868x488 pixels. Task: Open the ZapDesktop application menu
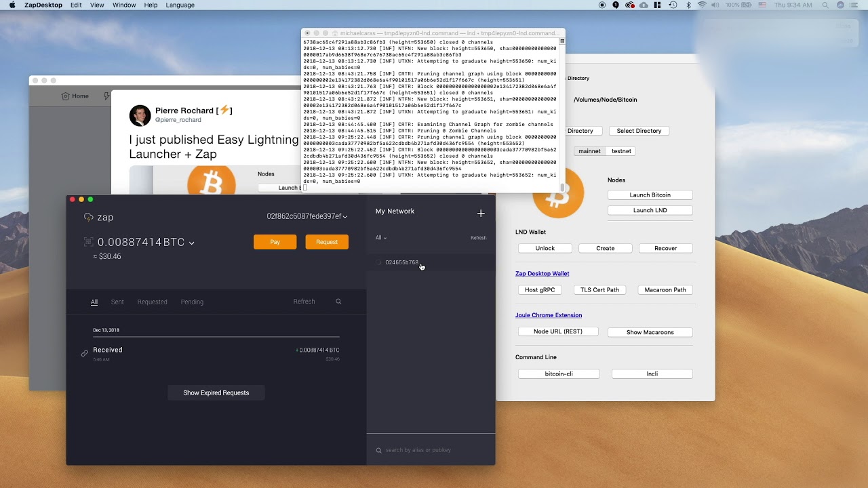pyautogui.click(x=43, y=5)
